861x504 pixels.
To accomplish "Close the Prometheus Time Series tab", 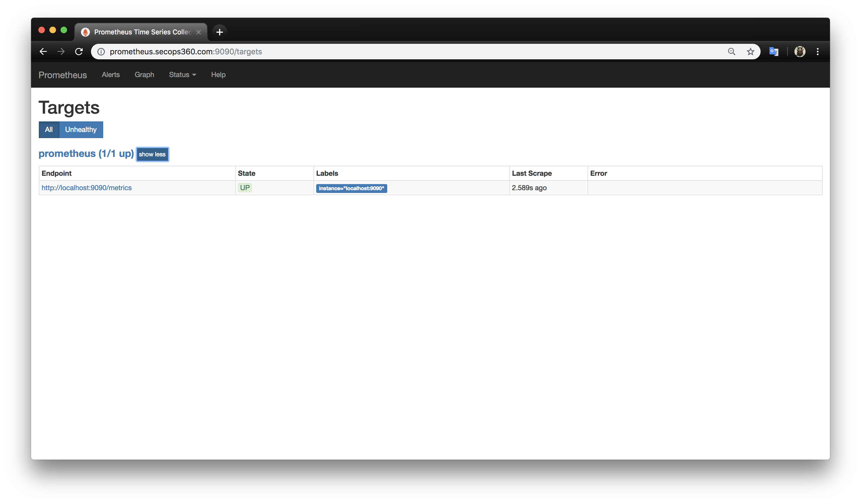I will pos(199,32).
